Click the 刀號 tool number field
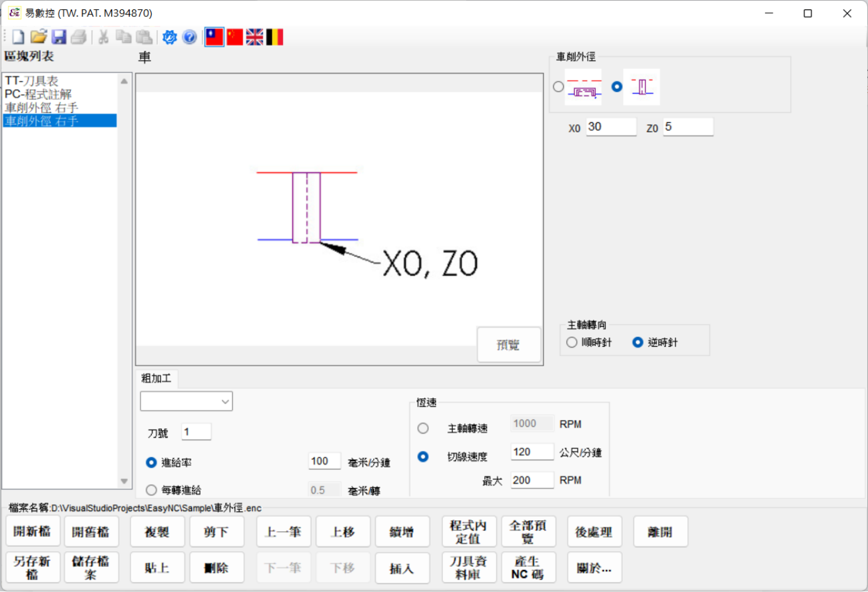This screenshot has width=868, height=592. (196, 431)
